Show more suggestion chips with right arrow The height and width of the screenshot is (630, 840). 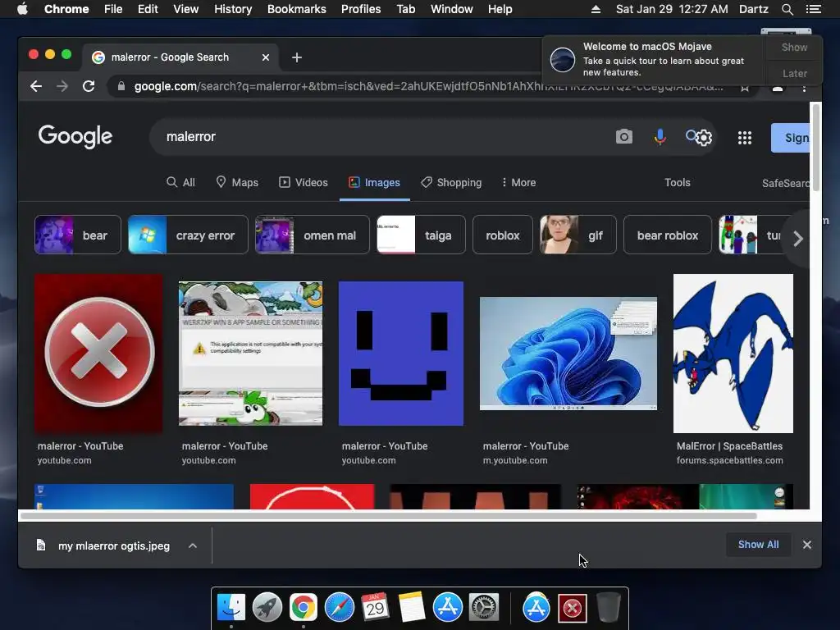pos(797,239)
